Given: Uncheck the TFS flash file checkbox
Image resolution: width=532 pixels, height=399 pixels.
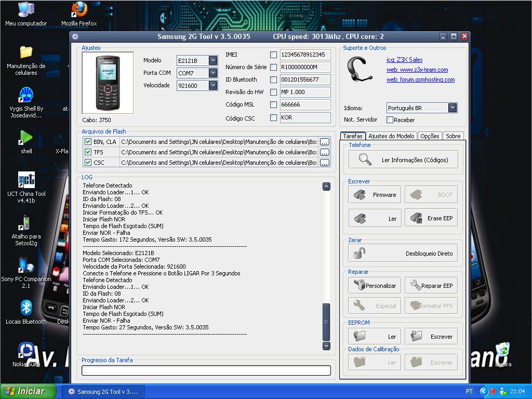Looking at the screenshot, I should [x=88, y=152].
